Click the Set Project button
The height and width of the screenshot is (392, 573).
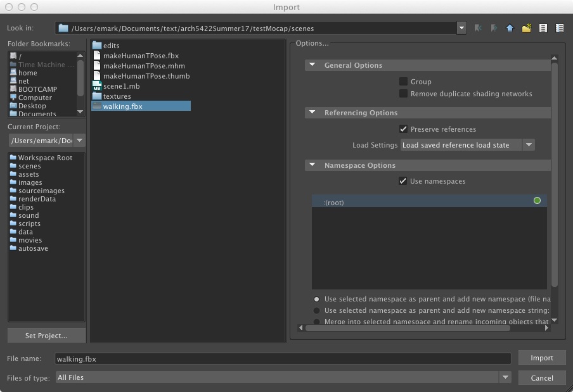pyautogui.click(x=46, y=335)
